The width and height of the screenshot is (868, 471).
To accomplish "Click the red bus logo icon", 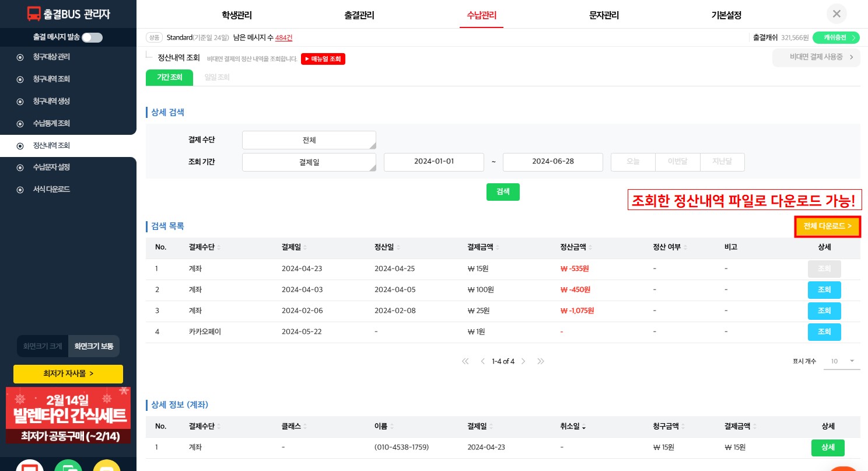I will point(34,14).
